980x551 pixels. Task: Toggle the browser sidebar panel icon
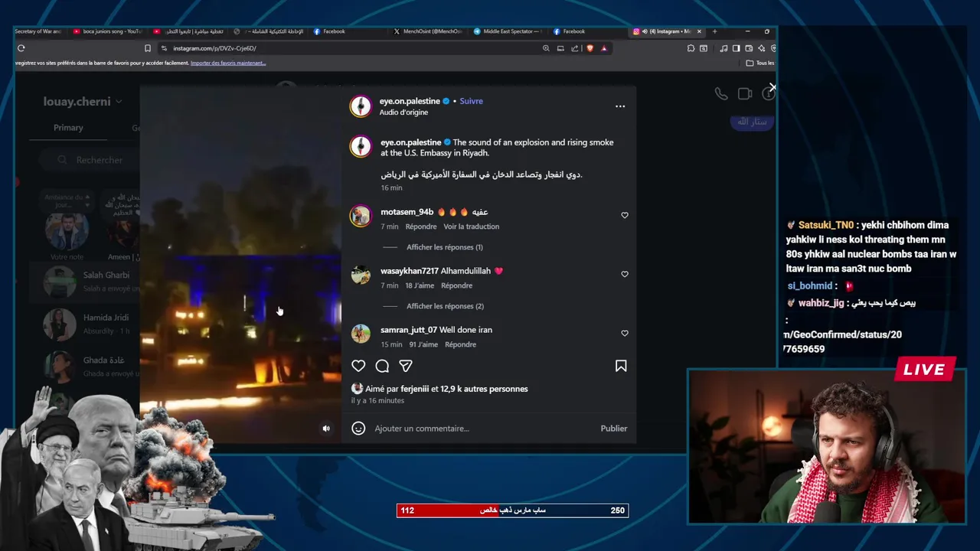(736, 48)
